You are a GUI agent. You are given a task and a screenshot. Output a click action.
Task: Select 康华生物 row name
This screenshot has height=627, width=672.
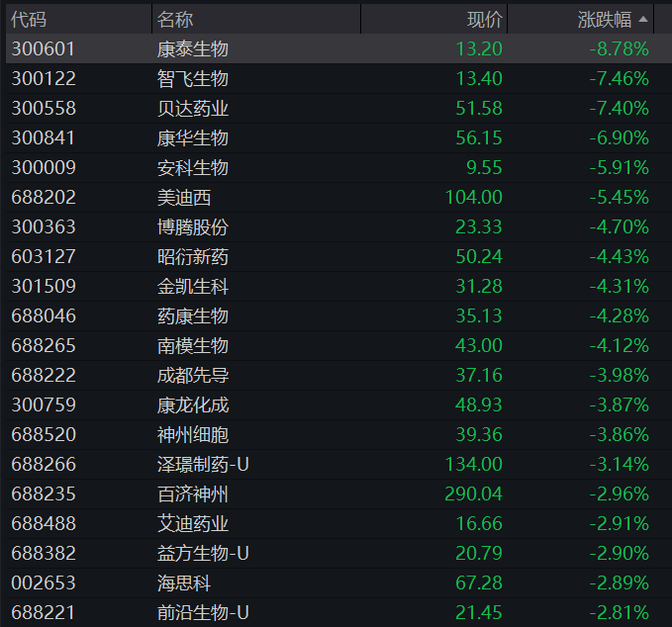click(x=192, y=137)
